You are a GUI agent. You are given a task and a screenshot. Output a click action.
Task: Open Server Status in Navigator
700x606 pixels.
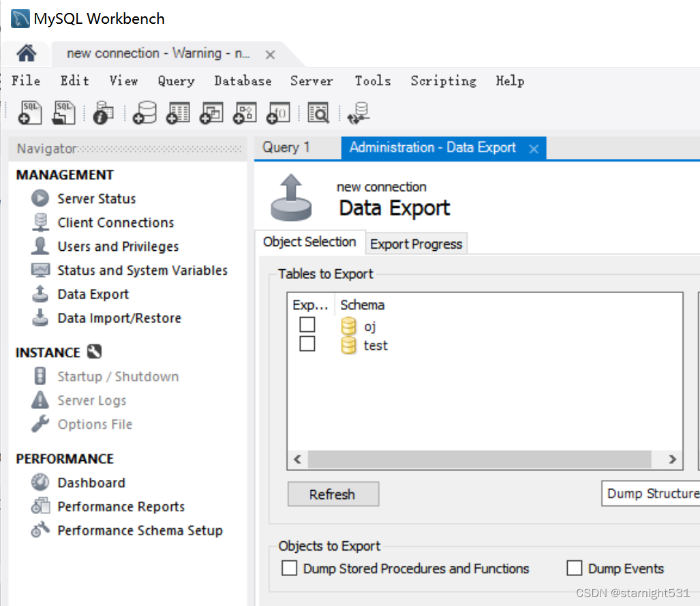[96, 198]
